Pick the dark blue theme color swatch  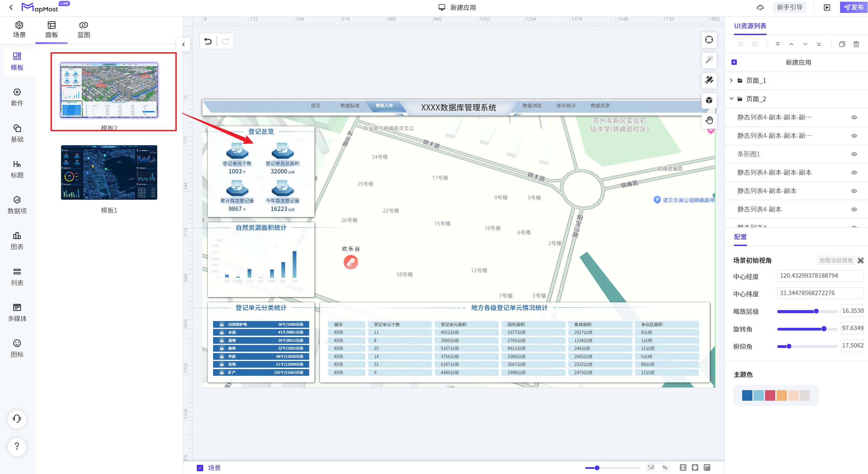click(x=747, y=395)
